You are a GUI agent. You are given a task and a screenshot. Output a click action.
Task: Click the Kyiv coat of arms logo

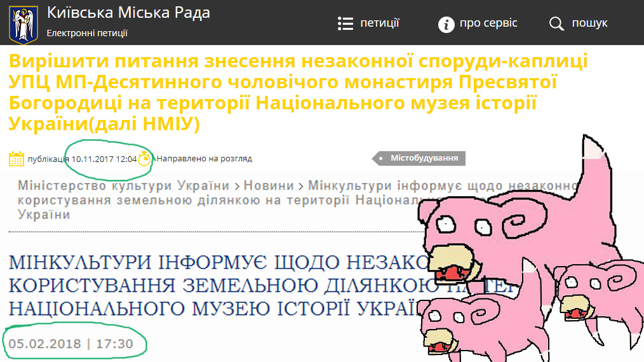click(23, 24)
